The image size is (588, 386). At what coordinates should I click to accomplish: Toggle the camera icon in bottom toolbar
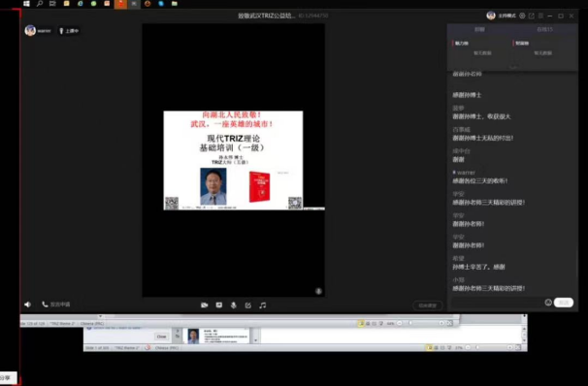tap(205, 306)
